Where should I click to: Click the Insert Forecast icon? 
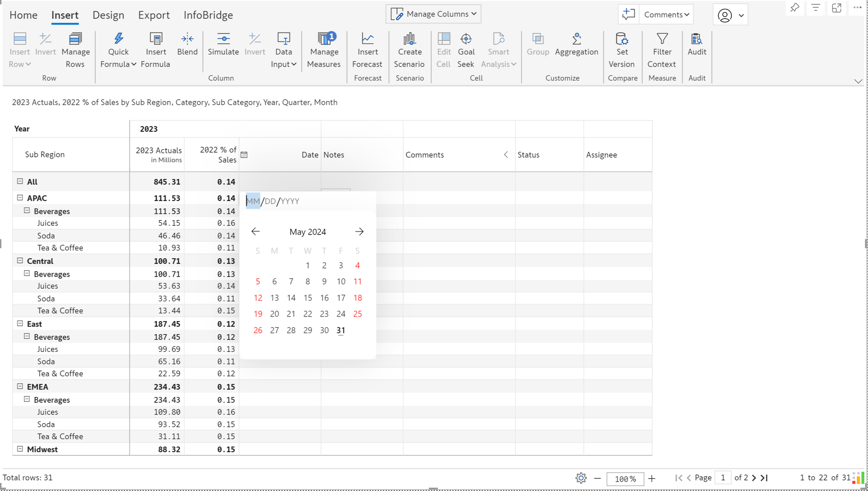tap(367, 39)
